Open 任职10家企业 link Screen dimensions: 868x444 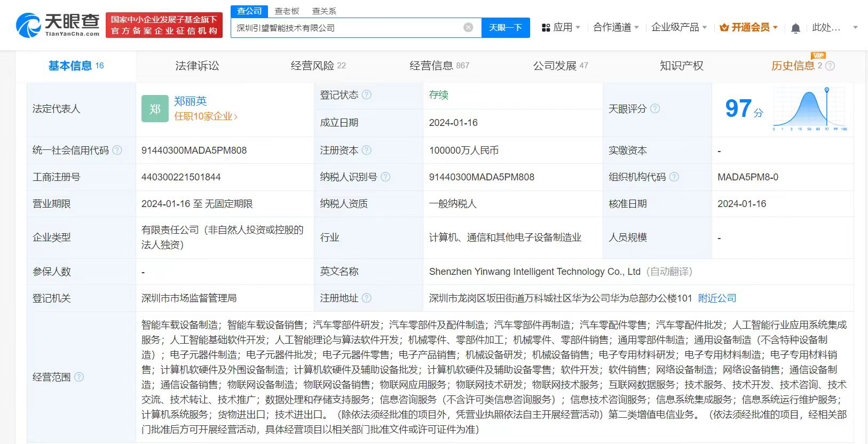point(206,116)
